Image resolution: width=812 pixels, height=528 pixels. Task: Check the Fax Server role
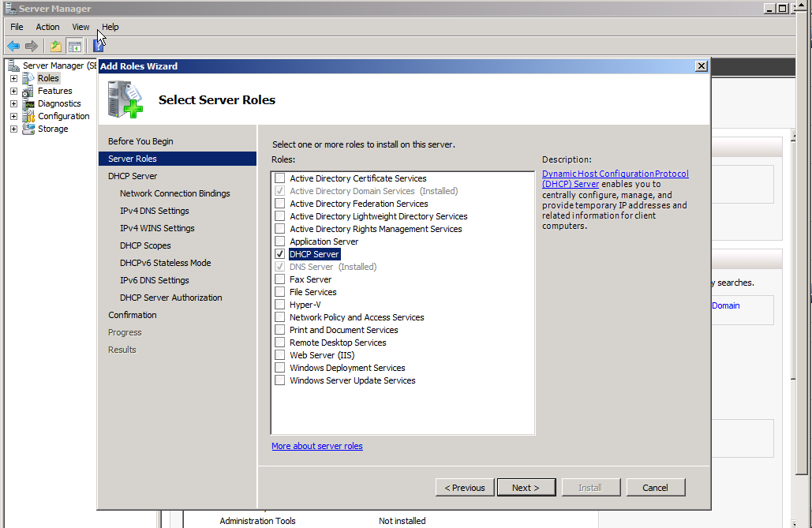(279, 279)
